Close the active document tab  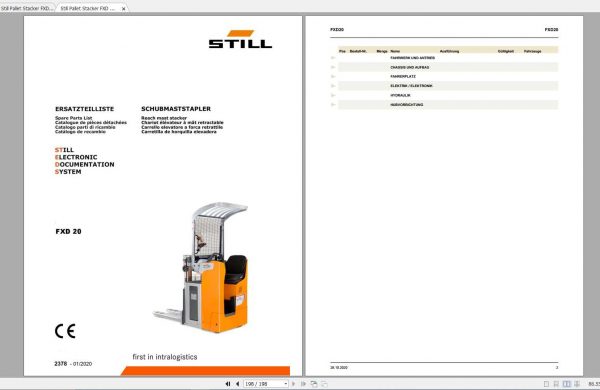coord(124,8)
